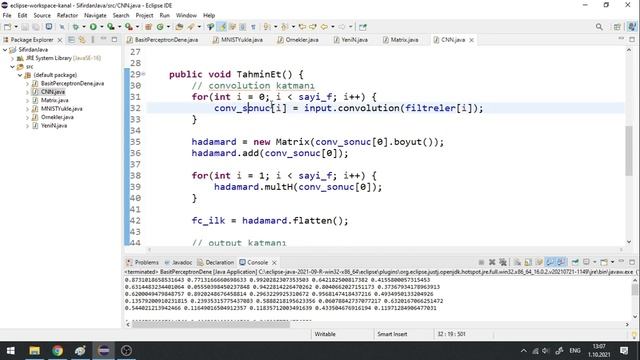Open the Back navigation history dropdown
640x360 pixels.
tap(333, 27)
